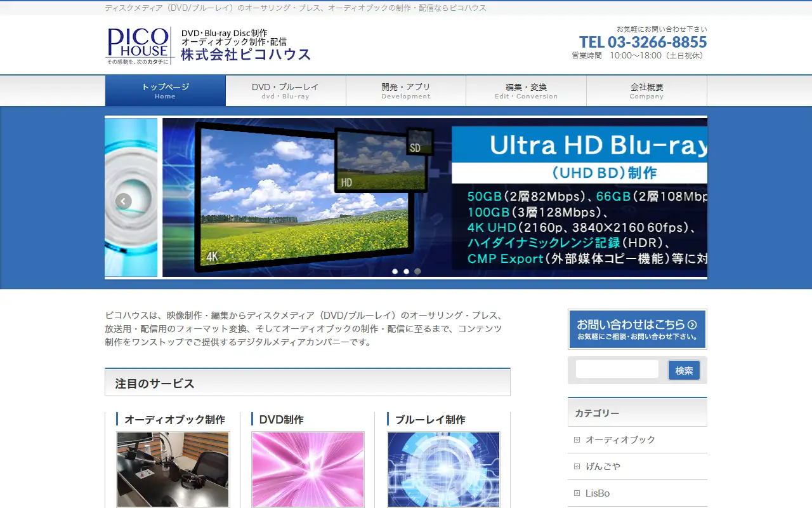Open the 編集・変換 Edit Conversion tab
The image size is (812, 508).
click(x=526, y=91)
